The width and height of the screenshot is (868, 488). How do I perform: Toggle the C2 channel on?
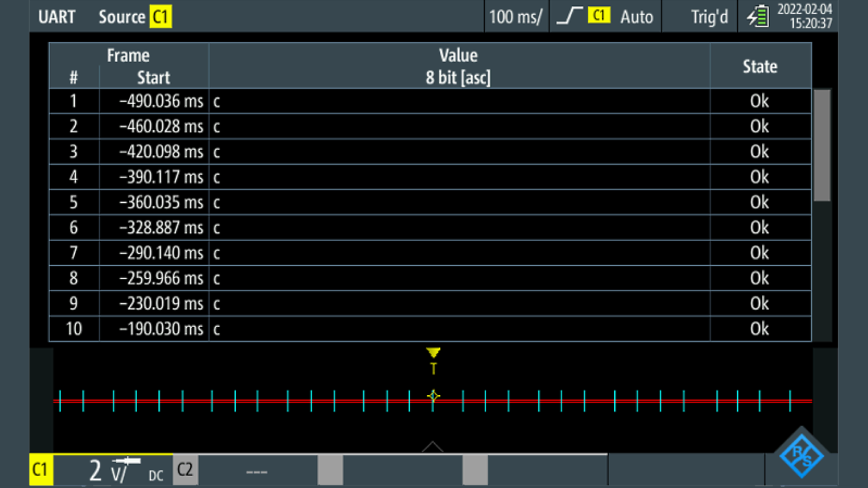coord(185,471)
